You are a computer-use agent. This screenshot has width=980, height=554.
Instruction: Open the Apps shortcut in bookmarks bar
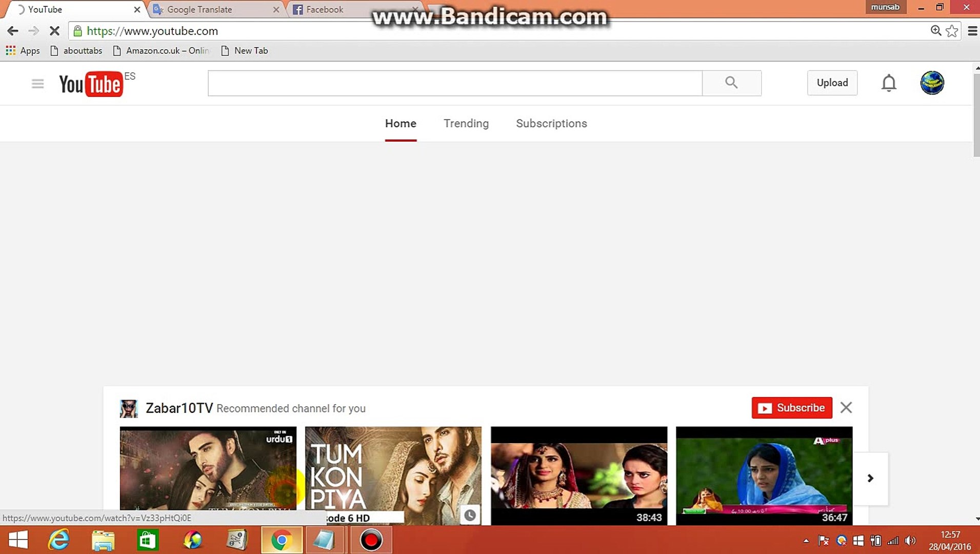[x=23, y=51]
